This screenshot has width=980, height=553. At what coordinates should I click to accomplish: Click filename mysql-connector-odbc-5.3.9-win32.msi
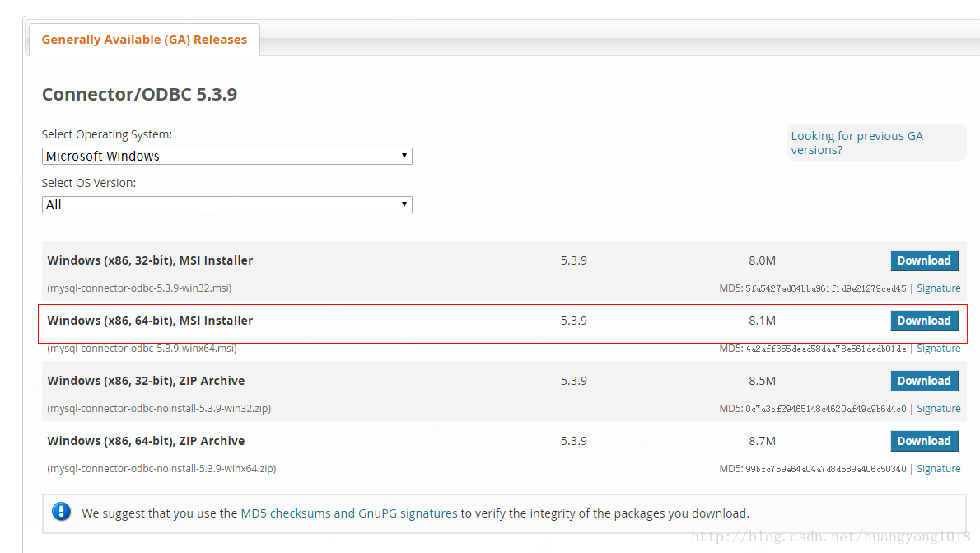(x=139, y=288)
